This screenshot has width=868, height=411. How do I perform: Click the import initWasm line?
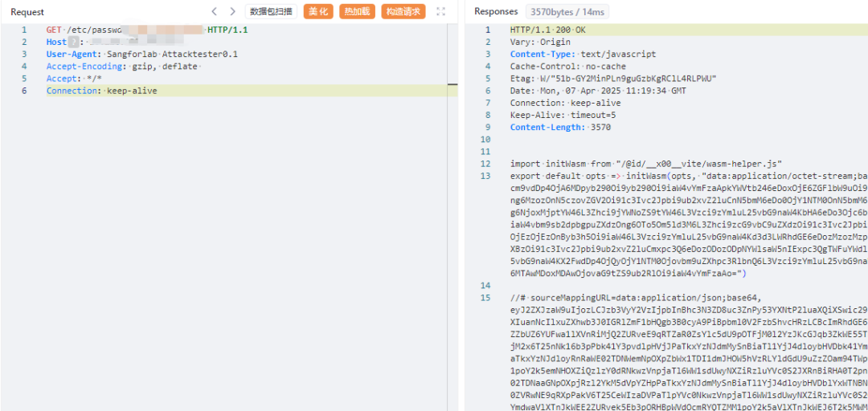[646, 164]
